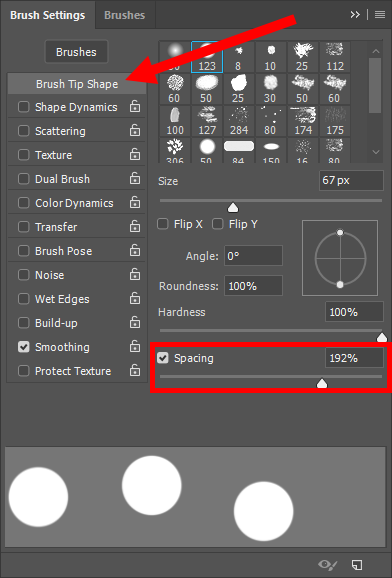Select the Brush Settings tab
Image resolution: width=392 pixels, height=578 pixels.
48,15
